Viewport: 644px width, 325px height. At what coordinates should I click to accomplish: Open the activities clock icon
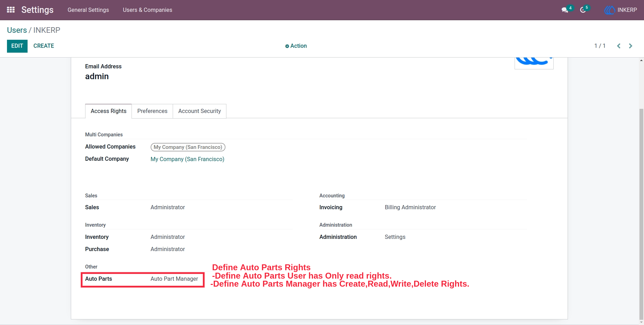583,10
